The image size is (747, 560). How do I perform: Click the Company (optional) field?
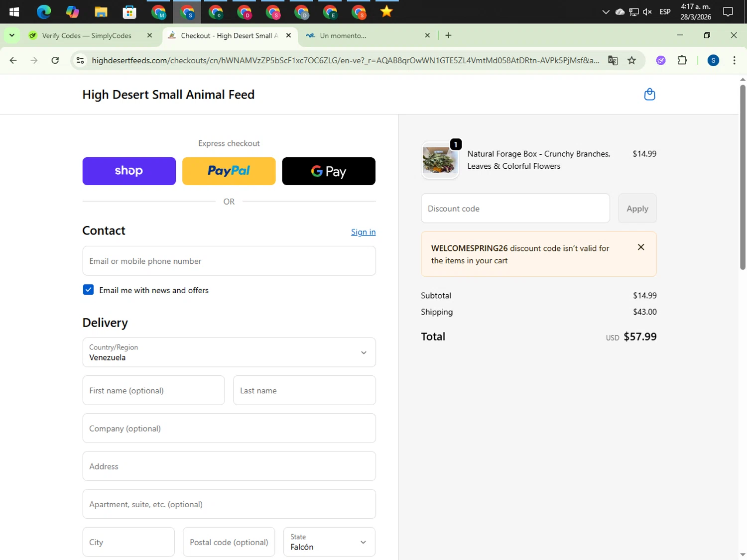pyautogui.click(x=229, y=428)
